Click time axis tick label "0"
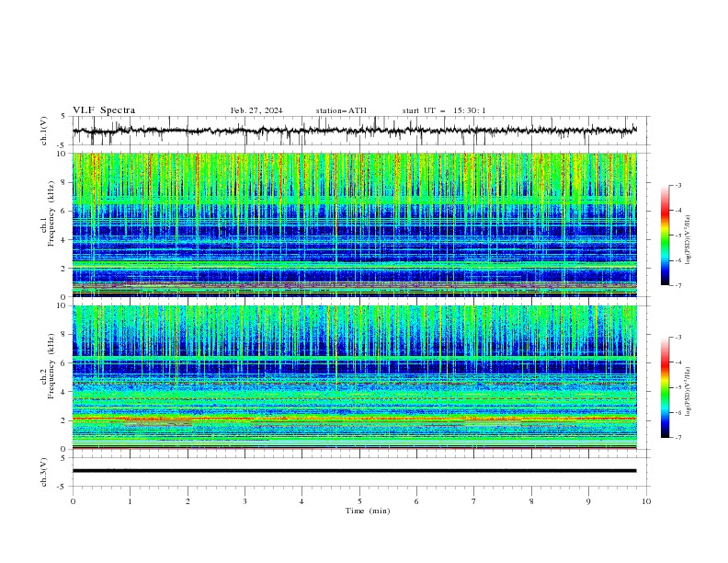The width and height of the screenshot is (728, 563). [x=73, y=501]
